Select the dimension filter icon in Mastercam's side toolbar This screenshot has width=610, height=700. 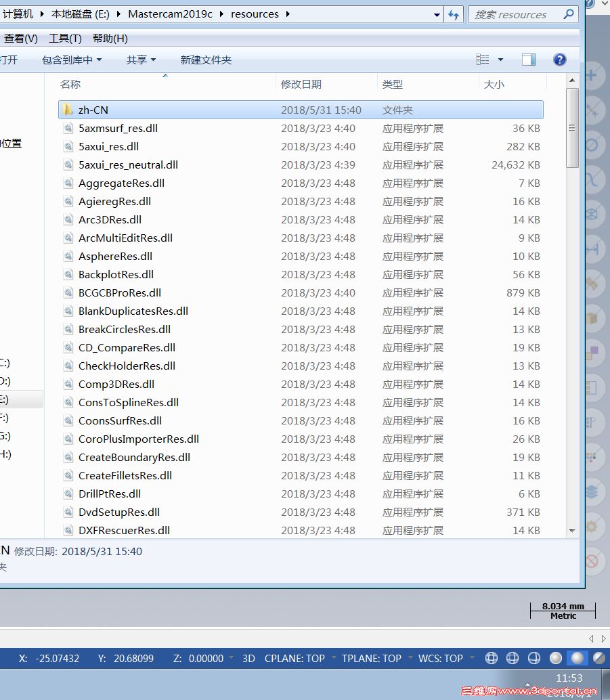coord(592,249)
